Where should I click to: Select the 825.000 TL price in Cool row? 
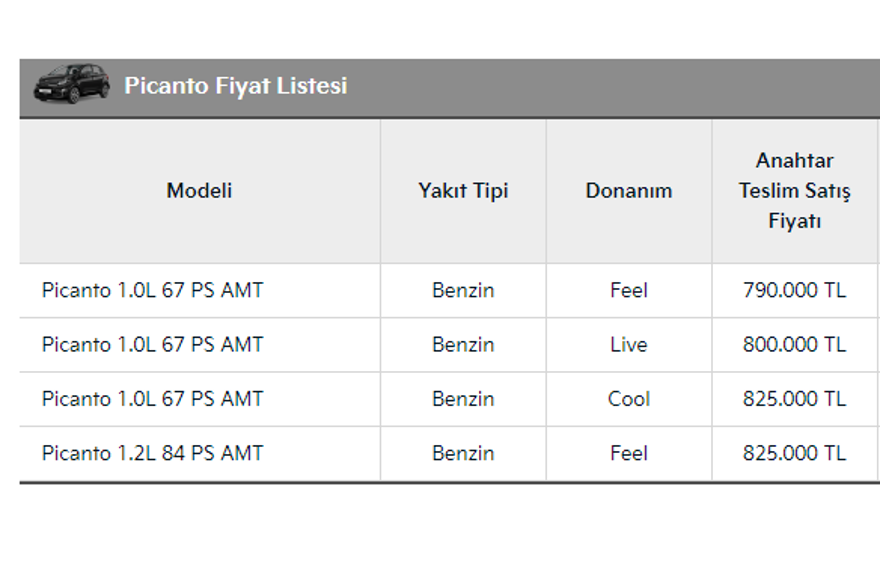(794, 399)
